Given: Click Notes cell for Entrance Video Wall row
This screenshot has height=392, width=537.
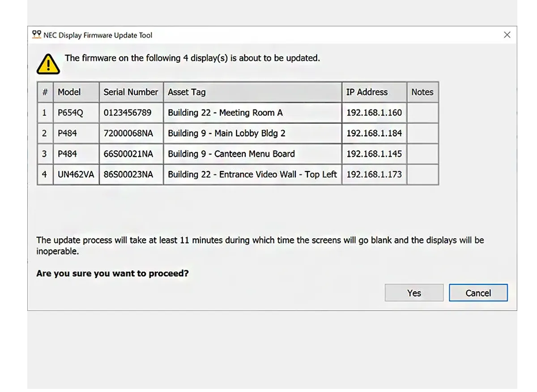Looking at the screenshot, I should pyautogui.click(x=422, y=174).
